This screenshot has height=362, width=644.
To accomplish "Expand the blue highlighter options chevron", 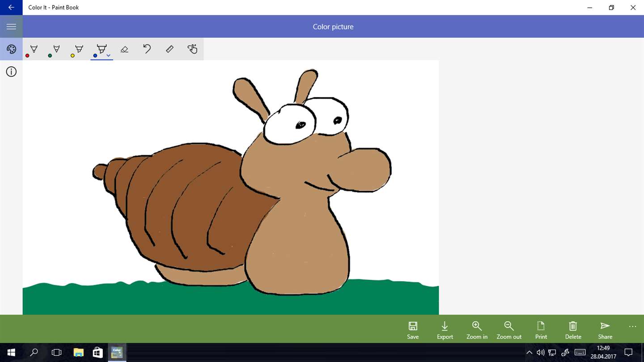I will (109, 56).
